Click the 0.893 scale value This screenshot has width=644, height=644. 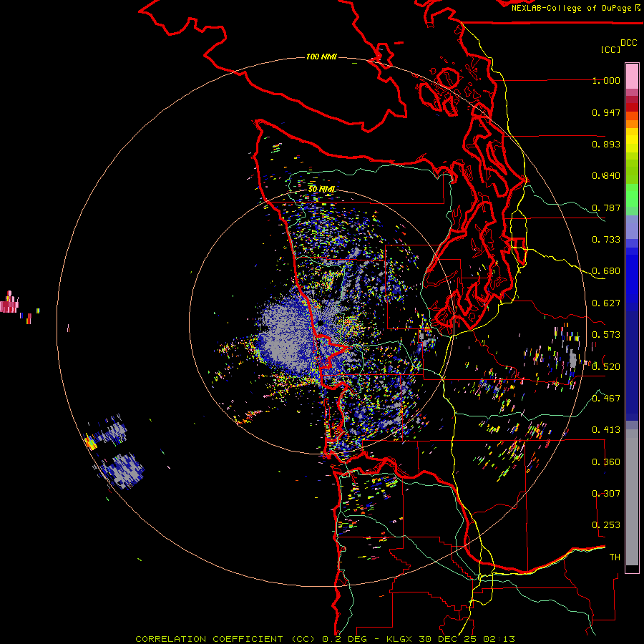(606, 144)
